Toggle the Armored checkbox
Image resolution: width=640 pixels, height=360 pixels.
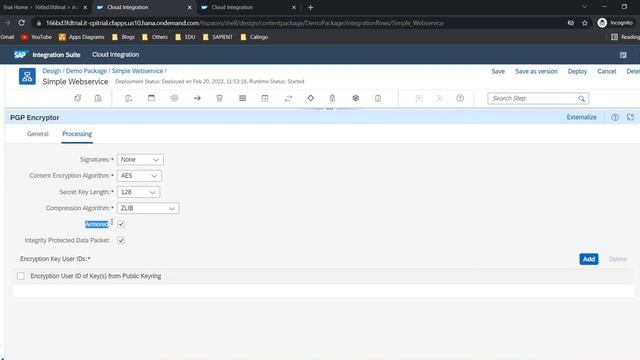coord(121,224)
